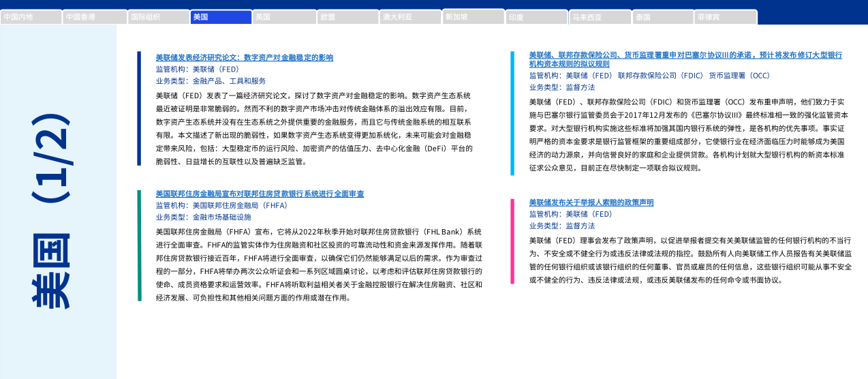Switch to the 泰国 tab
The height and width of the screenshot is (379, 868).
click(x=662, y=17)
